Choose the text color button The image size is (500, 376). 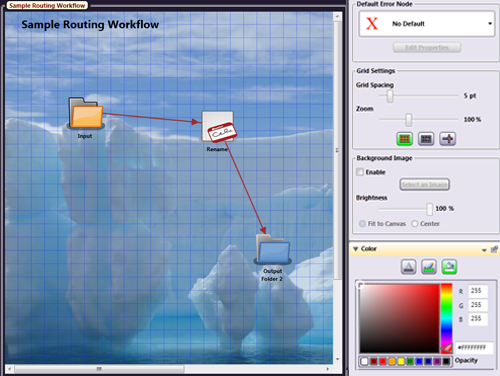coord(408,267)
